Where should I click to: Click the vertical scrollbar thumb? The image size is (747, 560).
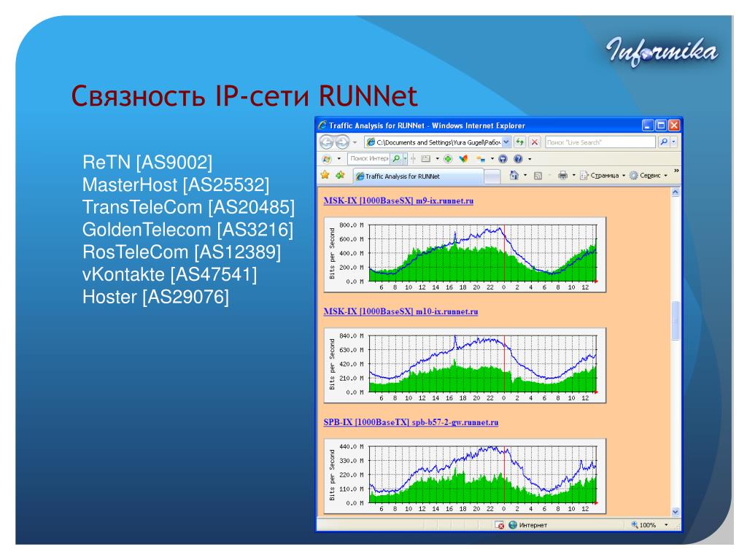(x=675, y=321)
